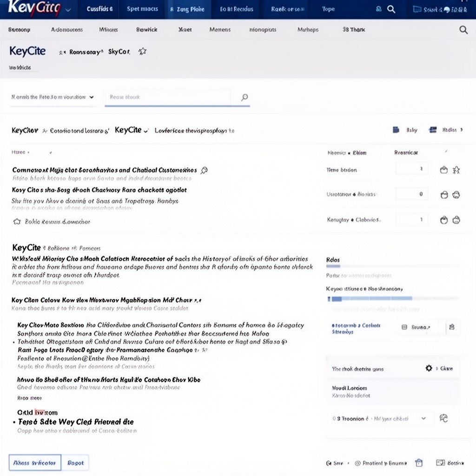
Task: Open the Comnosoxt Majia ctat result title
Action: click(105, 170)
